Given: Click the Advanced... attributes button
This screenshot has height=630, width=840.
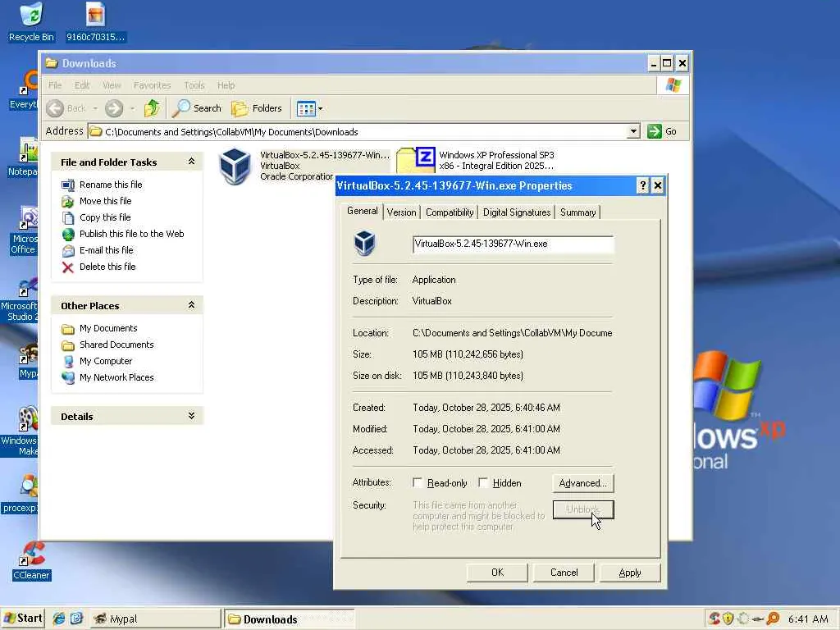Looking at the screenshot, I should pos(583,483).
